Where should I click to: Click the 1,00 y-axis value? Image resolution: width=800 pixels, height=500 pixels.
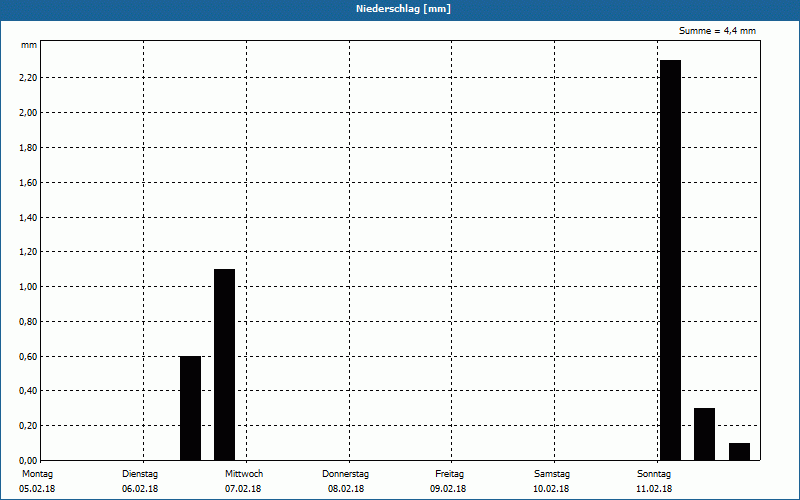click(28, 287)
